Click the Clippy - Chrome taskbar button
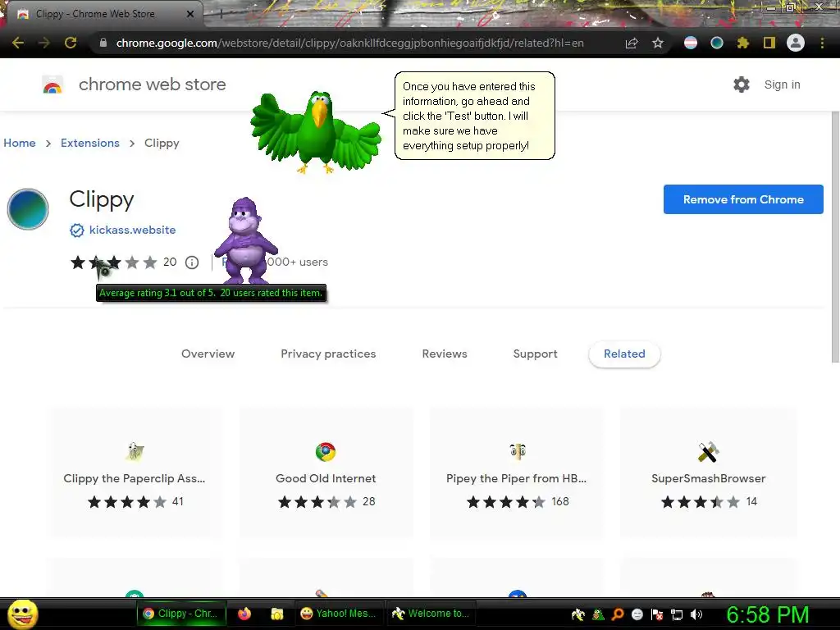 pos(181,614)
